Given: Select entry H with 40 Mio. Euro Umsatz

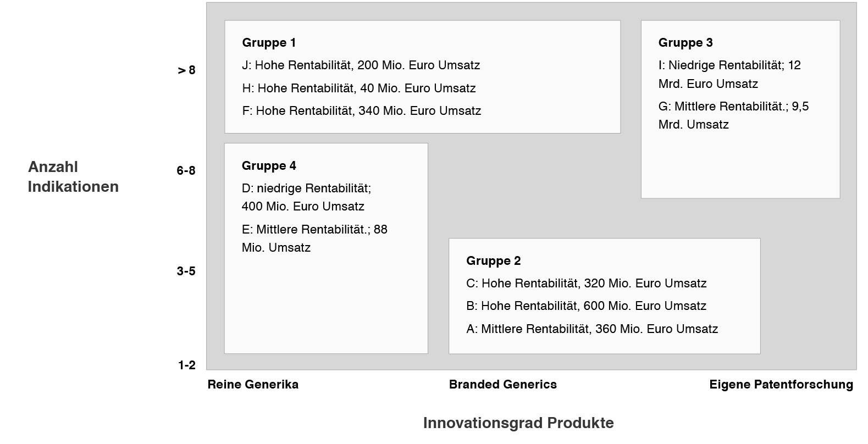Looking at the screenshot, I should [358, 88].
